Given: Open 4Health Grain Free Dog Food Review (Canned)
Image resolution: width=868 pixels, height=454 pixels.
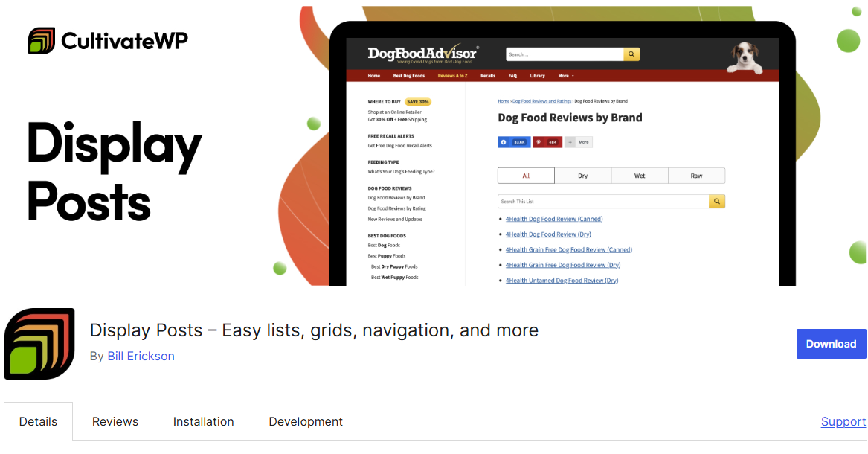Looking at the screenshot, I should pos(568,250).
